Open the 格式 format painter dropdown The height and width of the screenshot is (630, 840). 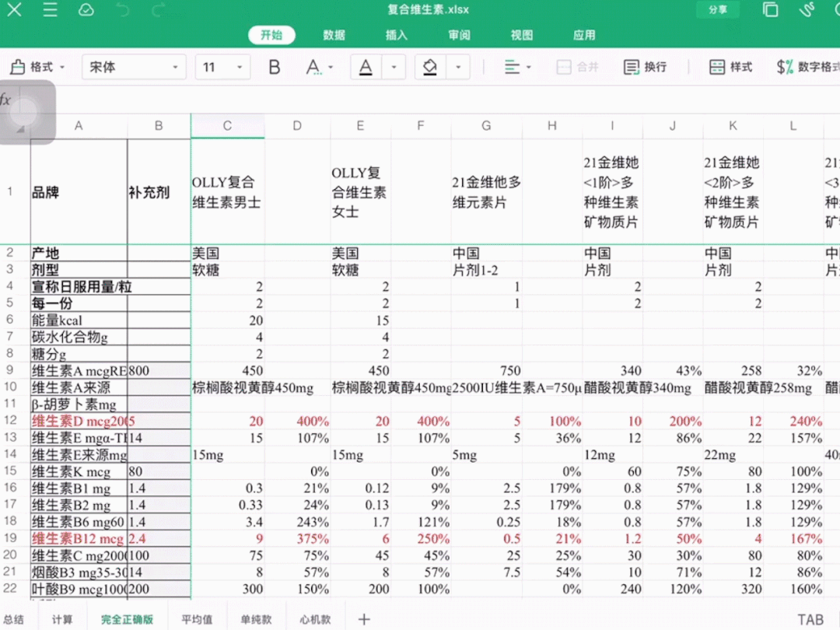tap(38, 67)
